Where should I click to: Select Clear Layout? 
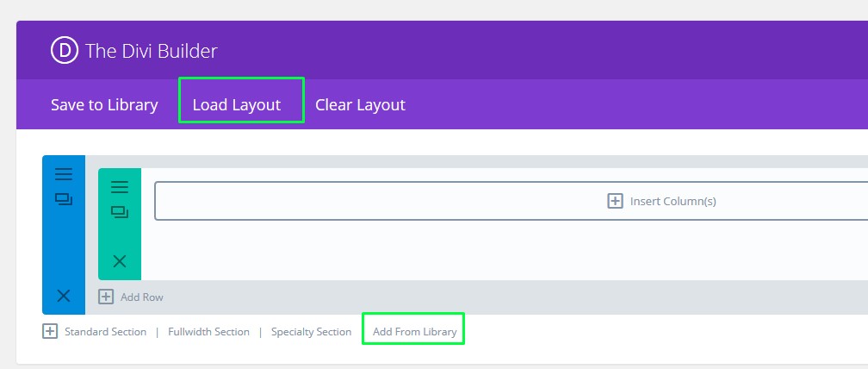click(x=360, y=105)
